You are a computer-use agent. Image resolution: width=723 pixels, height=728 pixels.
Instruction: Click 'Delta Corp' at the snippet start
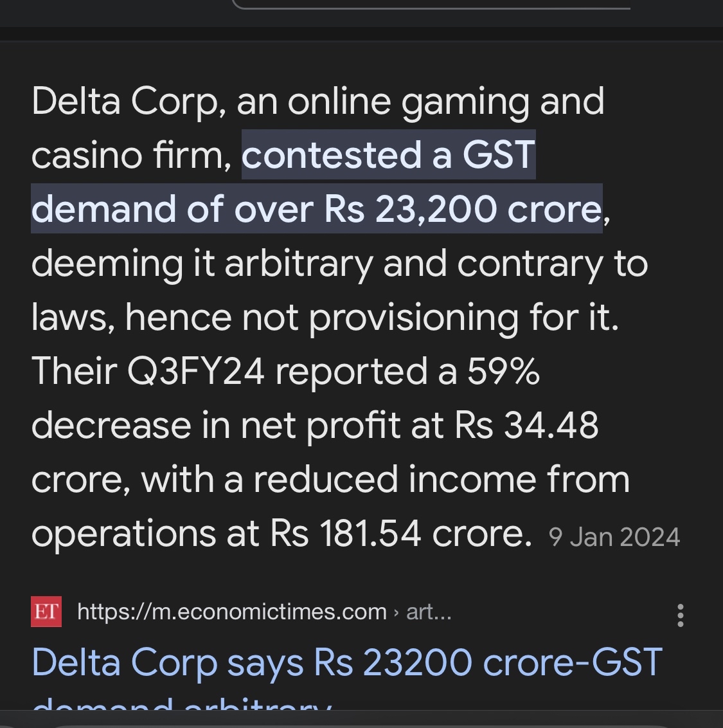point(125,102)
